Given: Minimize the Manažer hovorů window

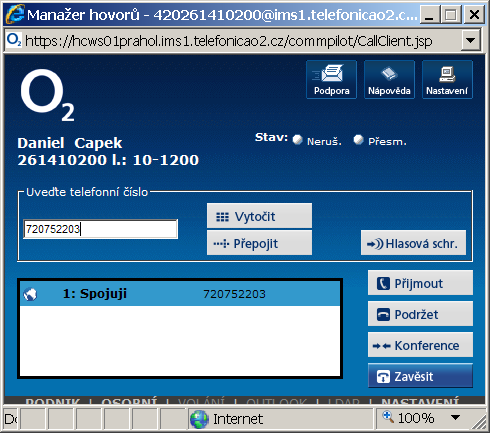Looking at the screenshot, I should [x=429, y=14].
